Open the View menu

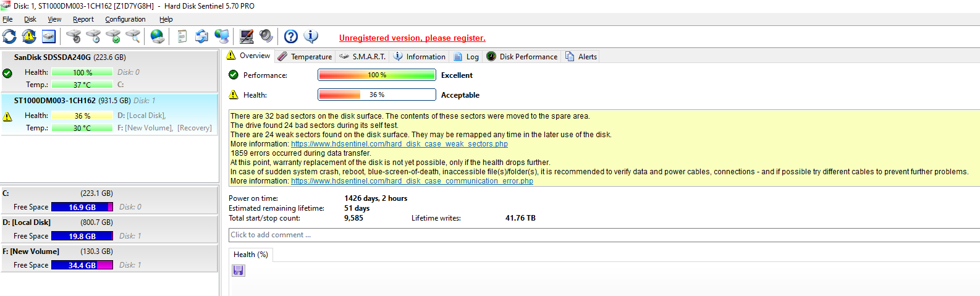tap(54, 19)
